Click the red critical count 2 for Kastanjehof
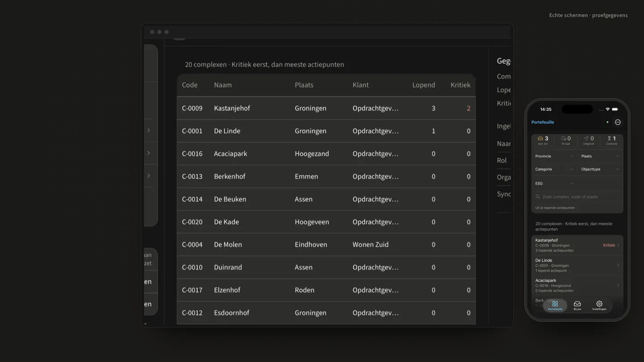 (x=468, y=108)
